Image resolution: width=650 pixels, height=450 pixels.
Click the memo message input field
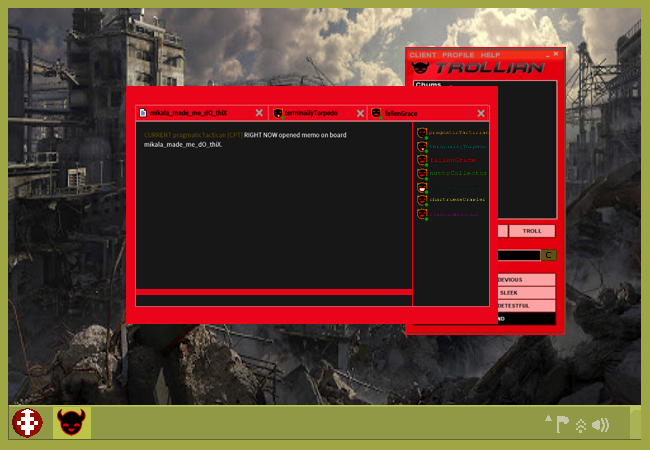click(272, 300)
